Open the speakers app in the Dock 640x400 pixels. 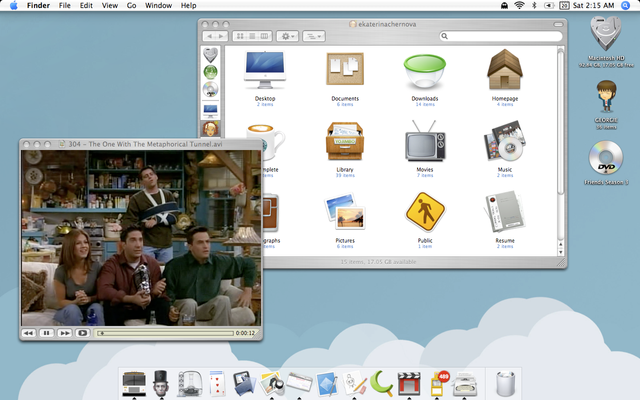tap(189, 383)
